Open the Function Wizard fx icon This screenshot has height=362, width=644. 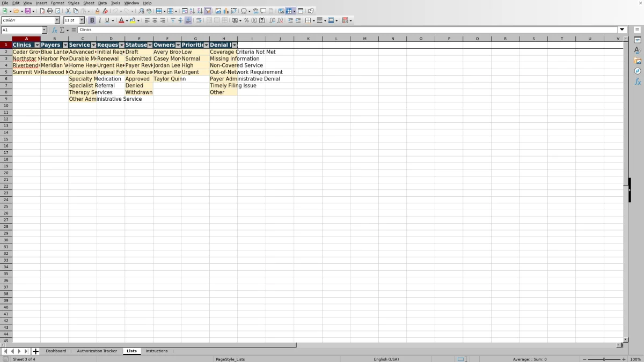(54, 30)
